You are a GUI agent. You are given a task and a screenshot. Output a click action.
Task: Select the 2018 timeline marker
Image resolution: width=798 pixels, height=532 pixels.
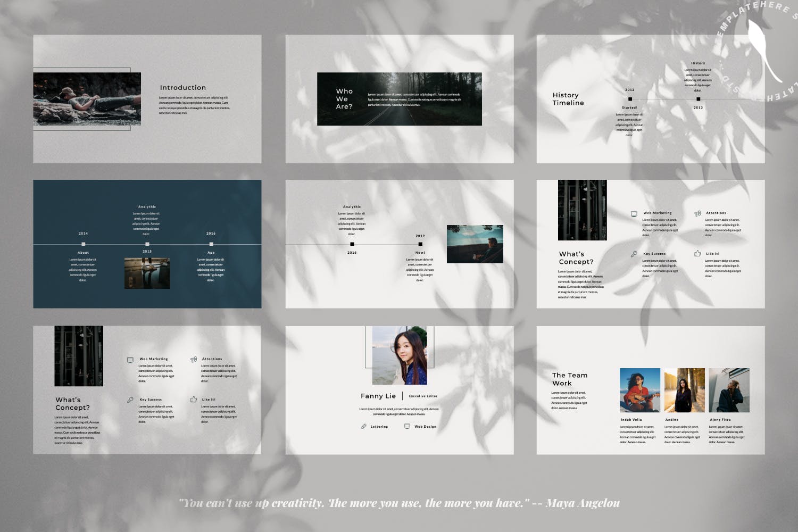pos(352,244)
